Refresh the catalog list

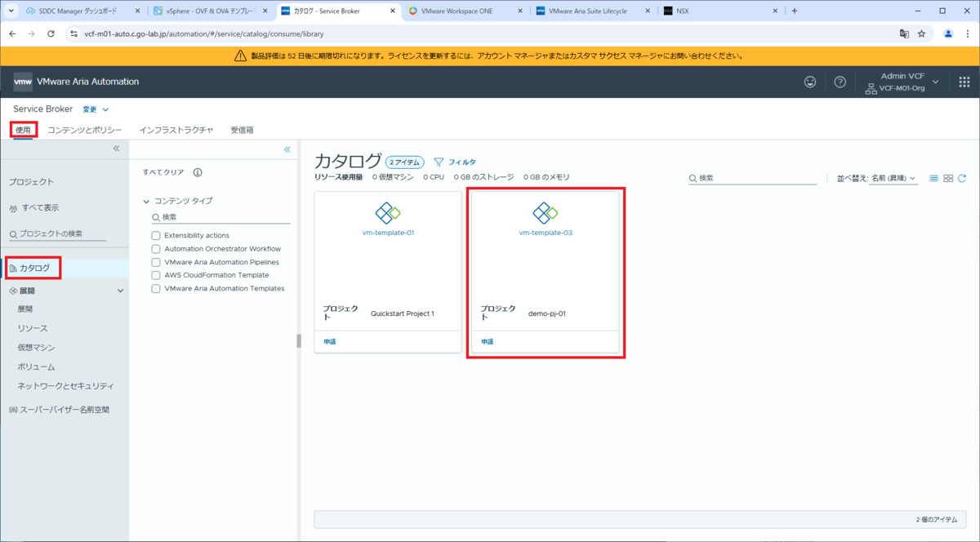tap(962, 178)
